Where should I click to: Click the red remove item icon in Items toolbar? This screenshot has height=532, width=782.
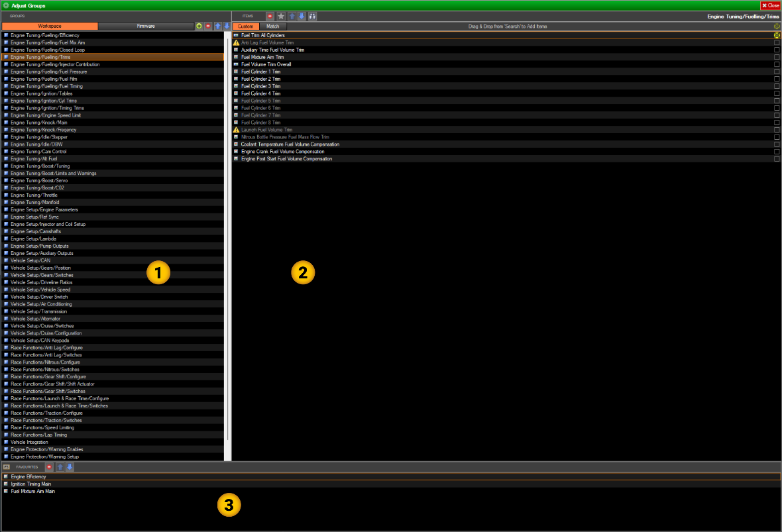tap(270, 15)
